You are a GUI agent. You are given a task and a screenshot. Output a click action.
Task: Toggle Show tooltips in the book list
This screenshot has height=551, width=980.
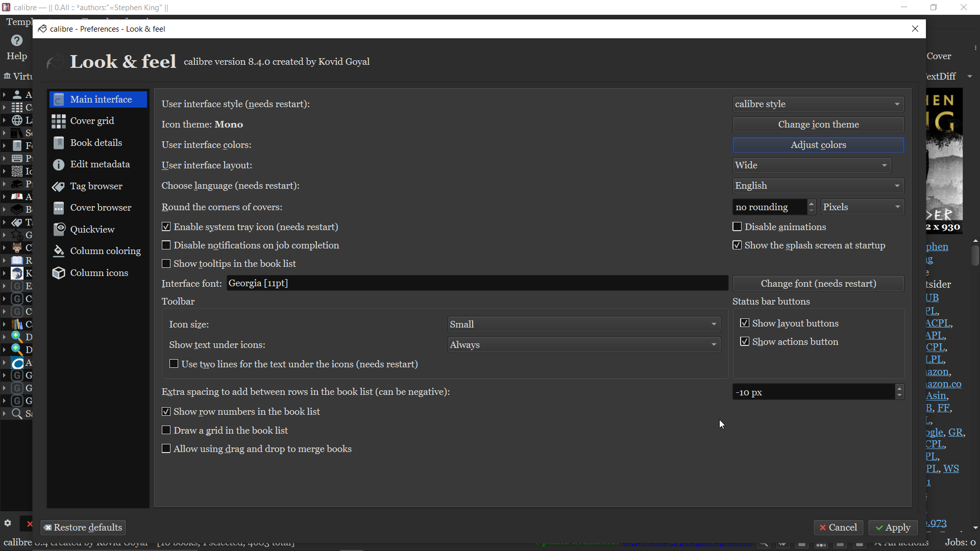(x=166, y=264)
